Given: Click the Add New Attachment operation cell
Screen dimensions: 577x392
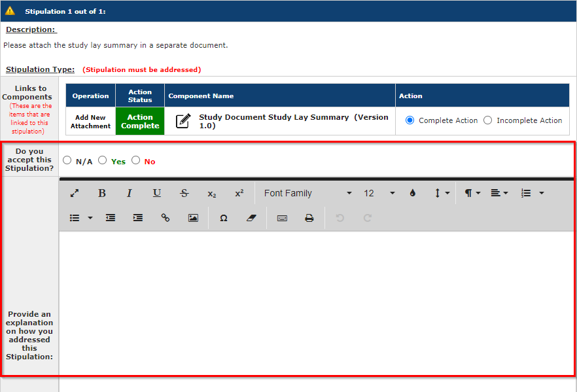Looking at the screenshot, I should tap(90, 122).
